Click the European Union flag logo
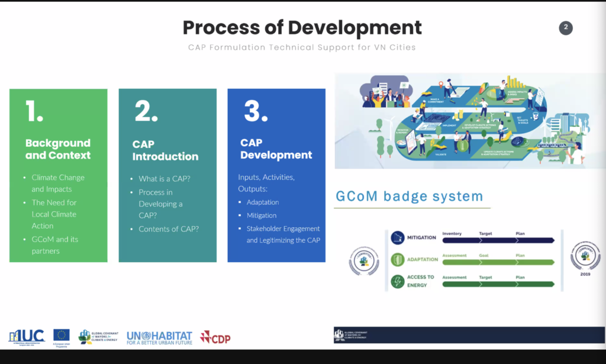The image size is (606, 364). click(x=61, y=336)
